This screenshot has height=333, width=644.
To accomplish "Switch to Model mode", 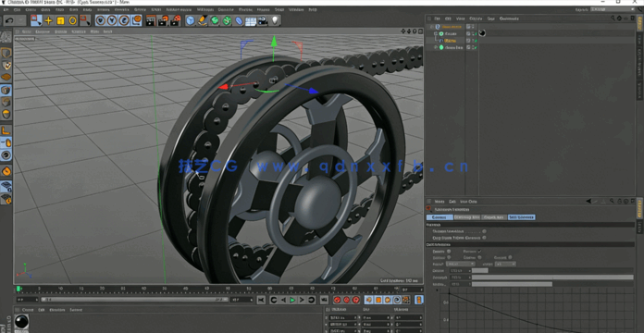I will pos(6,53).
